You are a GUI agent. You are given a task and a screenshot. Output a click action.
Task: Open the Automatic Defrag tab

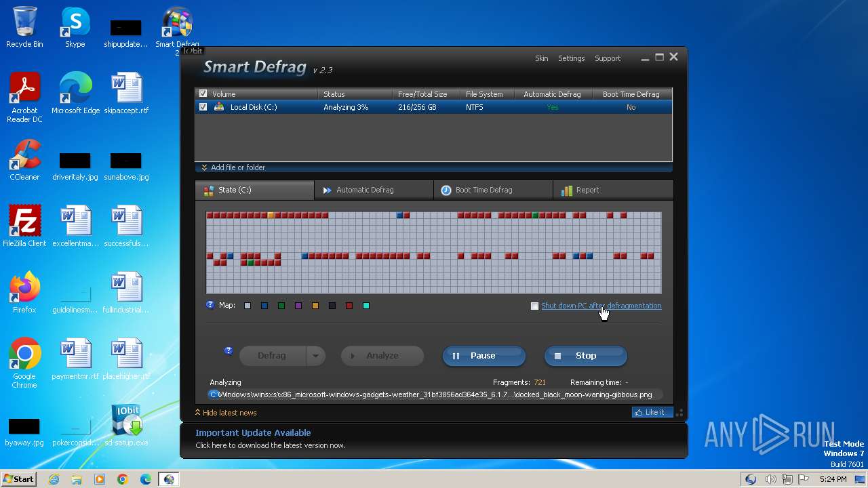374,190
